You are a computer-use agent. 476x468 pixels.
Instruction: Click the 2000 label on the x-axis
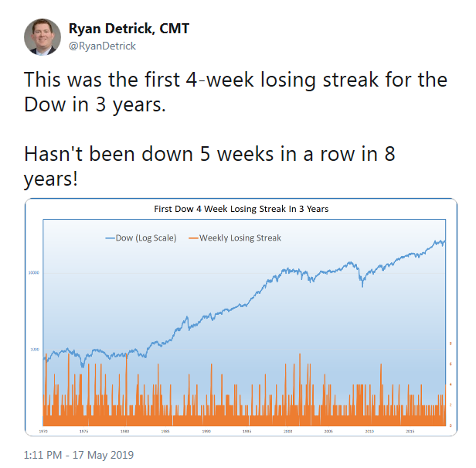tap(287, 431)
